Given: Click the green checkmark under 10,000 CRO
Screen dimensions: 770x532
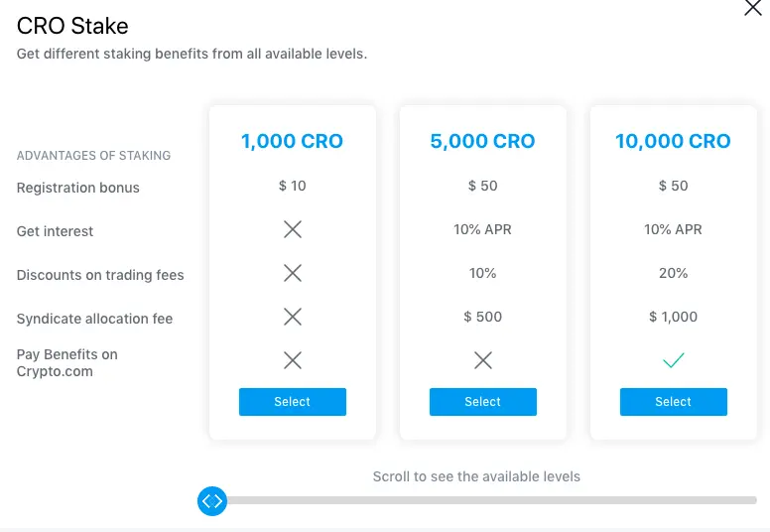Looking at the screenshot, I should tap(674, 360).
